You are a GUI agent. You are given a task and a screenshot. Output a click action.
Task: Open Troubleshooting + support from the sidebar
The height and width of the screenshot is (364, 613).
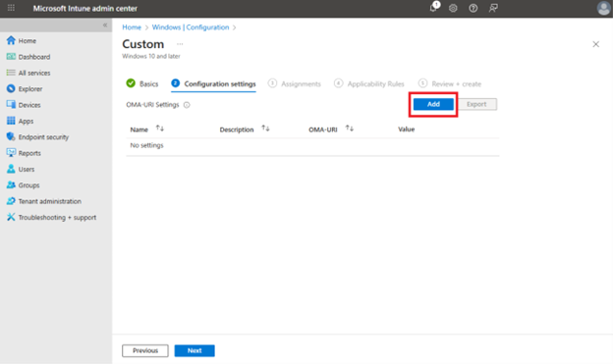tap(56, 217)
